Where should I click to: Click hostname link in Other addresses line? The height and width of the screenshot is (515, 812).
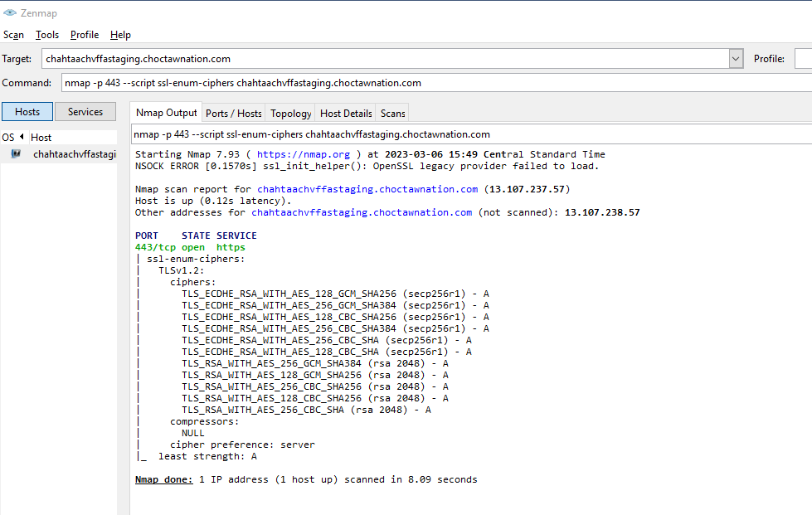tap(362, 212)
